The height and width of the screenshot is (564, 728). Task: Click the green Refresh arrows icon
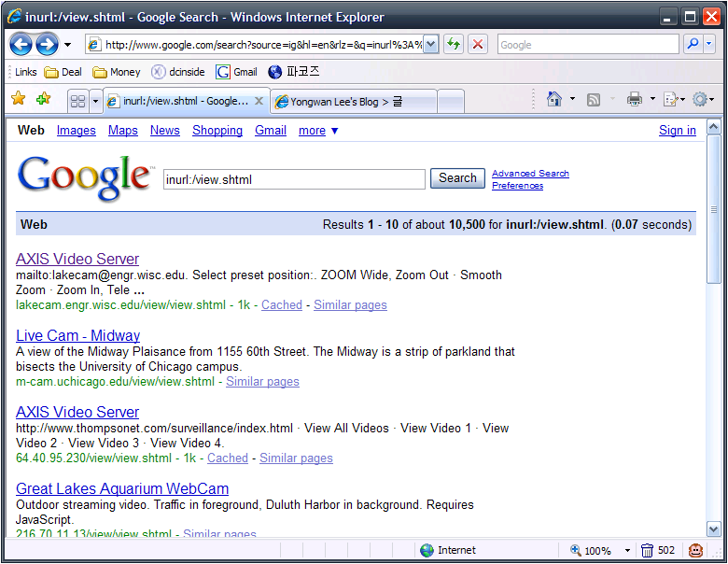[x=454, y=45]
